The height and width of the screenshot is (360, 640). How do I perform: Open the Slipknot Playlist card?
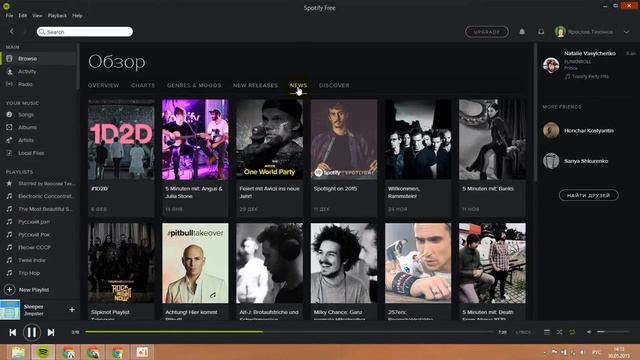[x=121, y=271]
